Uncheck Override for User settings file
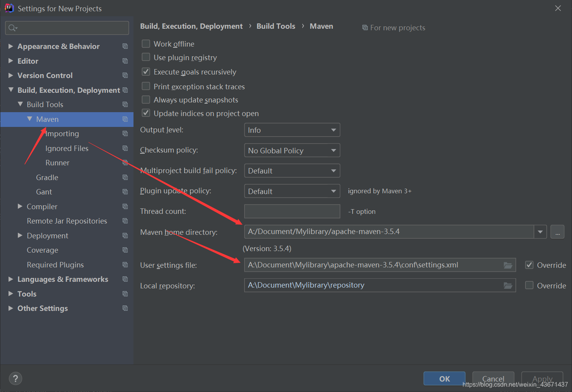This screenshot has height=392, width=572. pos(529,265)
